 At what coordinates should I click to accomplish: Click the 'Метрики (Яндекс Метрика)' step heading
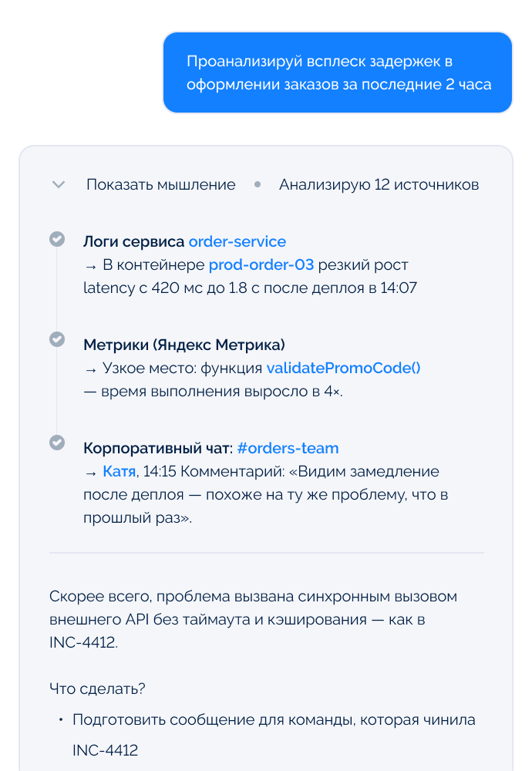point(184,345)
